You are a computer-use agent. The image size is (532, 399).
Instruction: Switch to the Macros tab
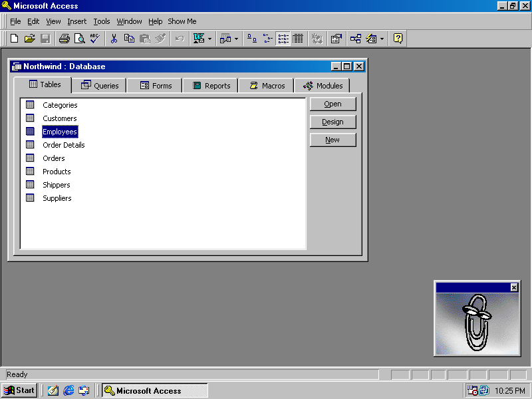(x=267, y=86)
